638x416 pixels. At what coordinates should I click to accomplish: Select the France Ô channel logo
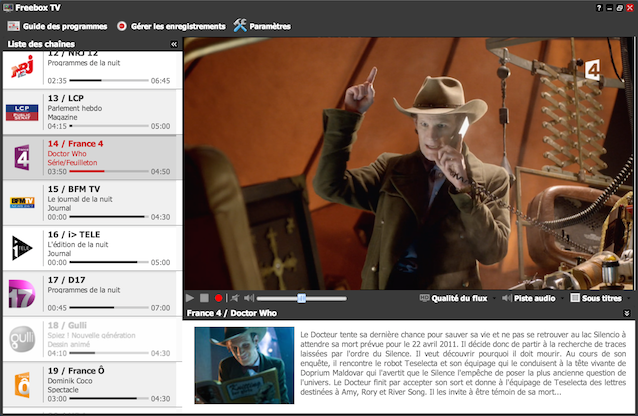pyautogui.click(x=22, y=384)
